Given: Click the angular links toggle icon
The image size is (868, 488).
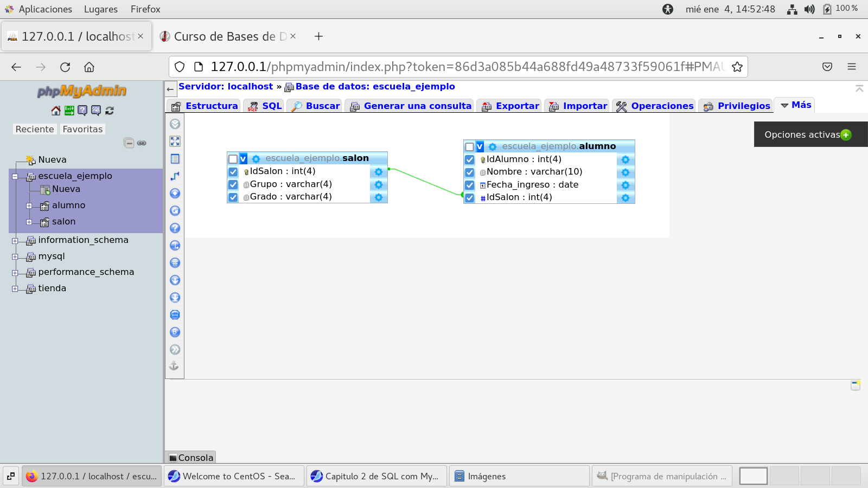Looking at the screenshot, I should tap(175, 176).
